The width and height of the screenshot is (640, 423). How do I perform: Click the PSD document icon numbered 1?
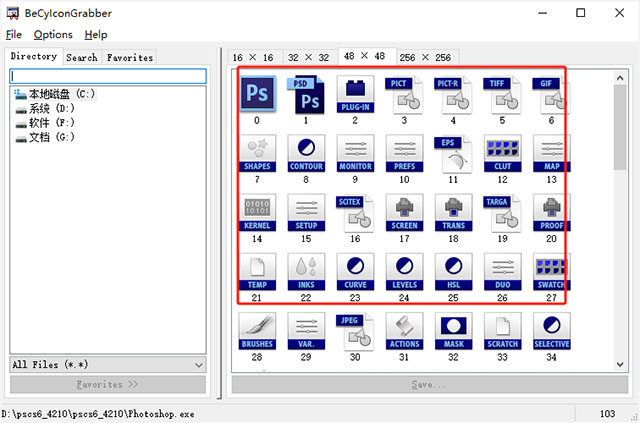coord(306,95)
